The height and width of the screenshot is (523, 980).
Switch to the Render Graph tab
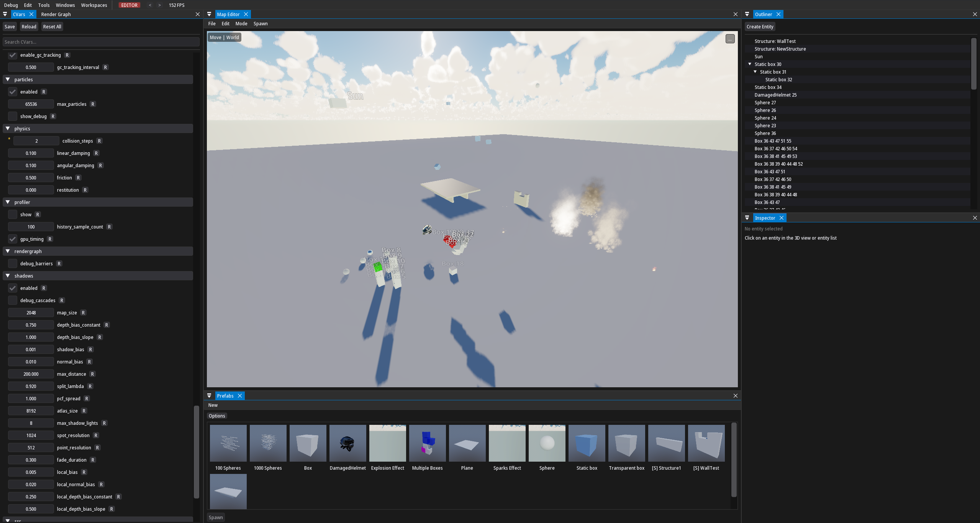[56, 14]
